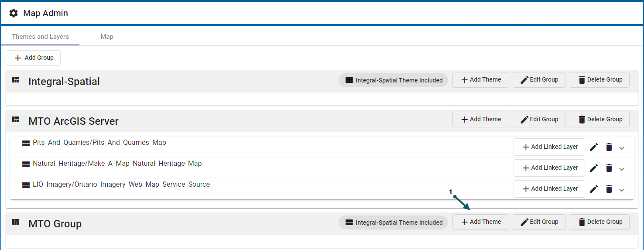
Task: Delete the Natural_Heritage theme via trash icon
Action: coord(609,168)
